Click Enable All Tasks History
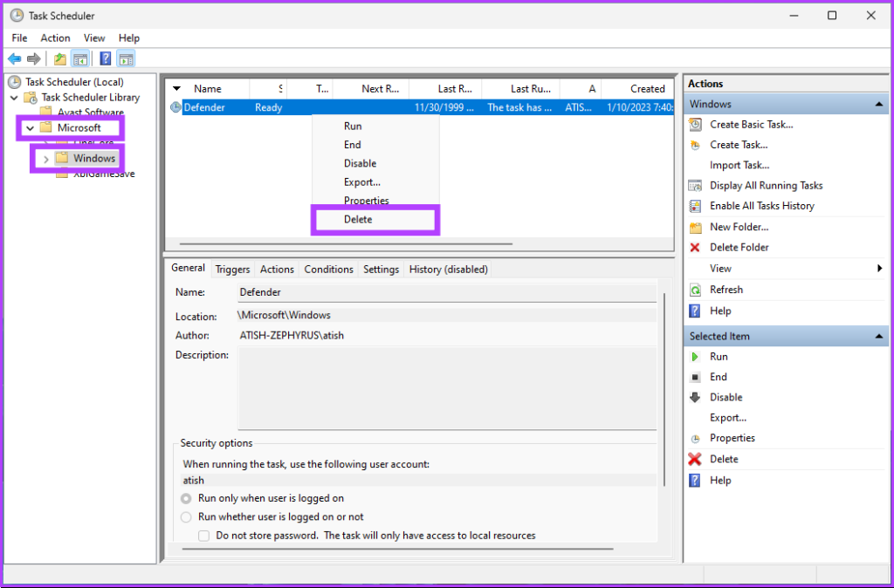Image resolution: width=894 pixels, height=588 pixels. pyautogui.click(x=761, y=206)
